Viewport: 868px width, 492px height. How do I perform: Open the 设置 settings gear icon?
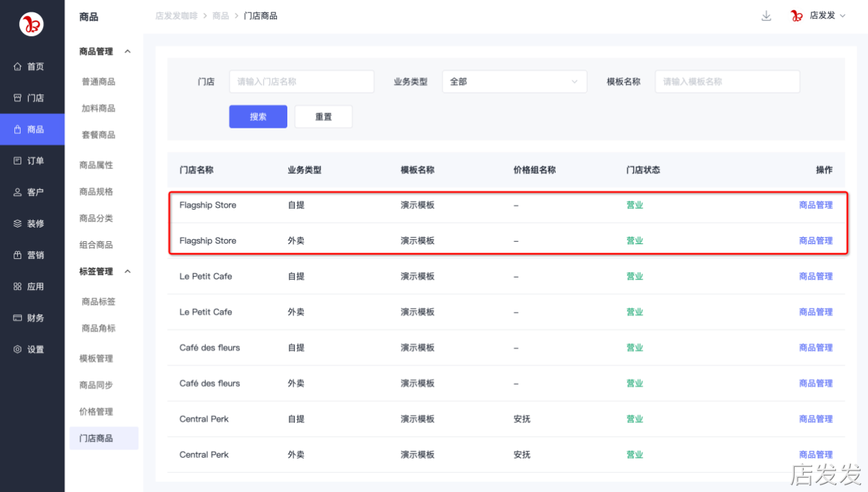(18, 349)
